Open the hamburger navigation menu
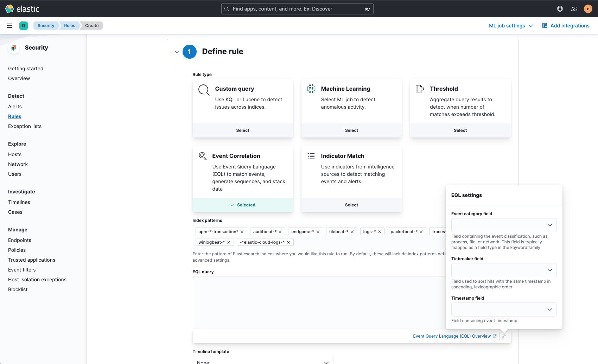 coord(9,26)
